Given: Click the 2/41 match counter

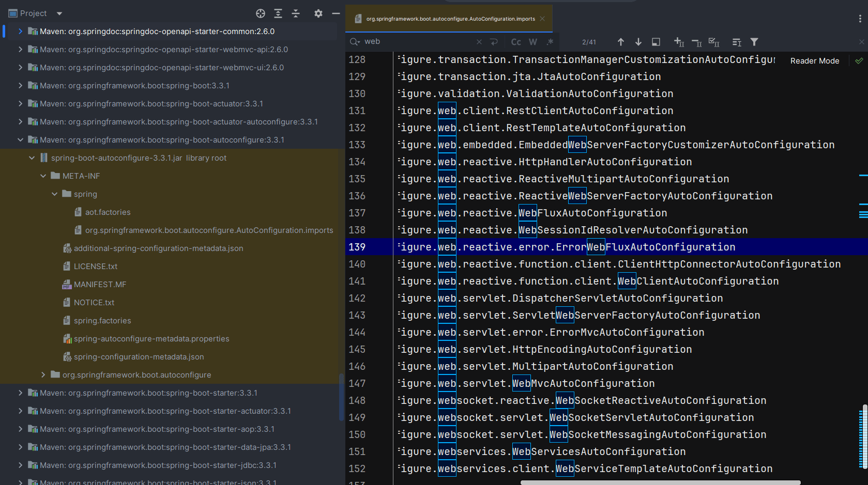Looking at the screenshot, I should click(589, 42).
